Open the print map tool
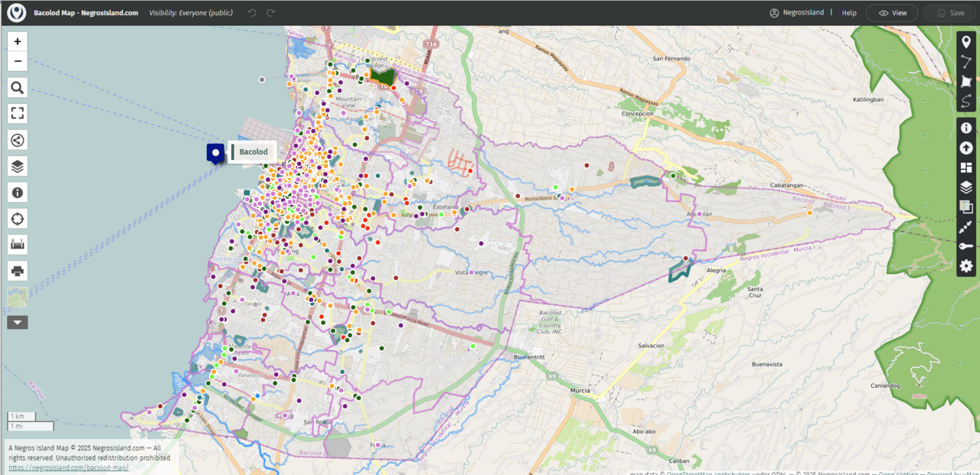Viewport: 980px width, 475px height. pyautogui.click(x=18, y=270)
